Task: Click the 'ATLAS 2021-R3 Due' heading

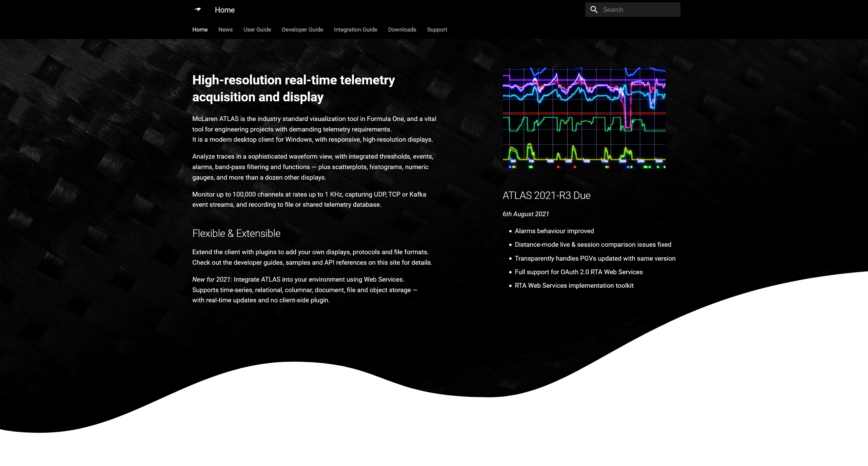Action: pos(547,196)
